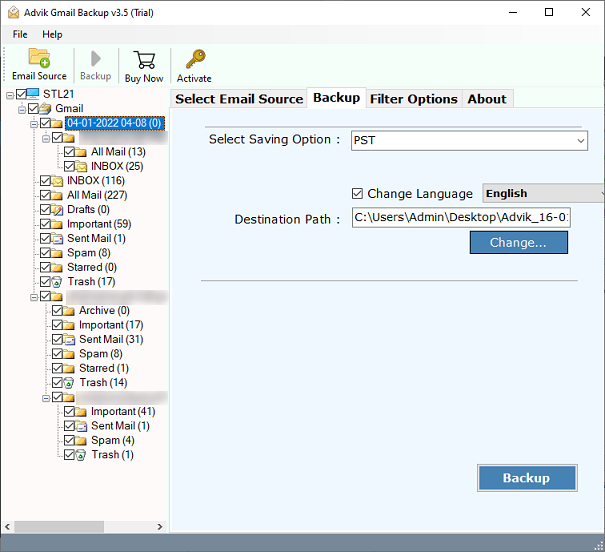
Task: Uncheck the Important (17) checkbox
Action: (57, 325)
